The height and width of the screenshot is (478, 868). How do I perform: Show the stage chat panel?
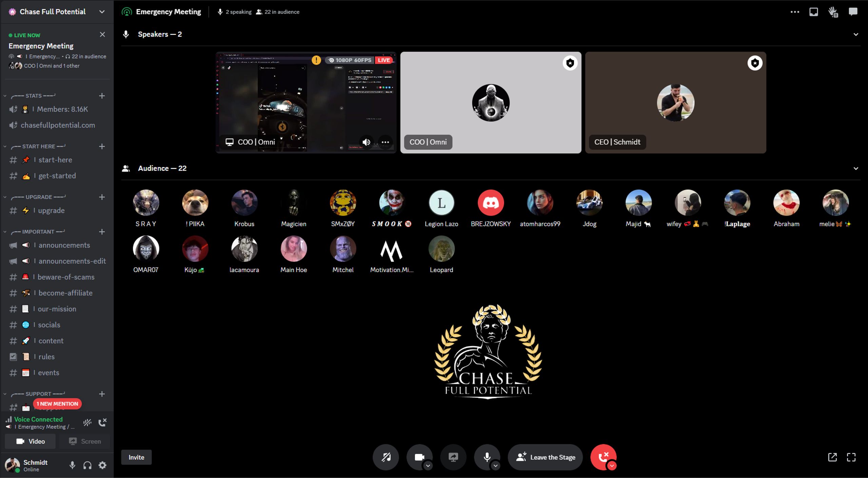(x=853, y=12)
